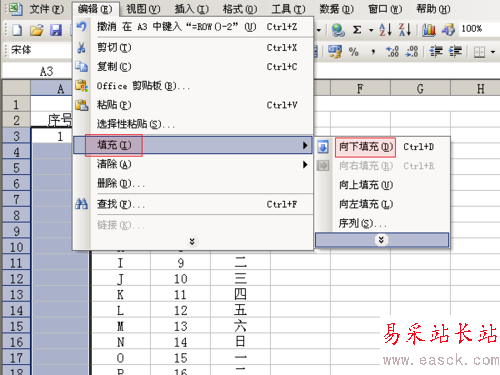Screen dimensions: 500x375
Task: Choose 查找(F) Find menu entry
Action: 193,204
